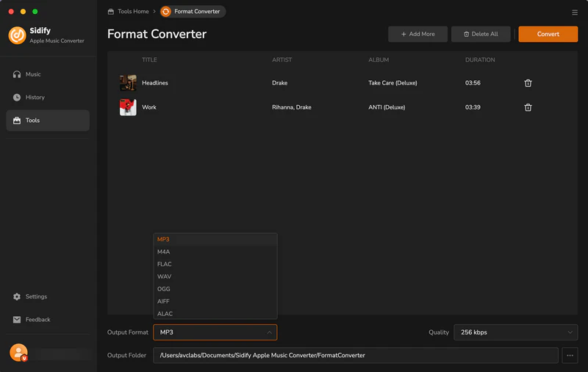
Task: Click duration 03:56
Action: tap(473, 83)
